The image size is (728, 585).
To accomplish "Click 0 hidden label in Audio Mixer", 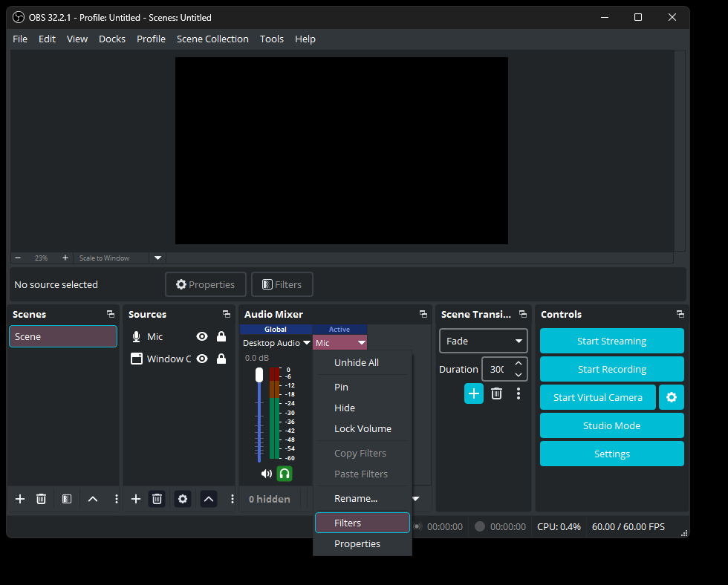I will 269,499.
